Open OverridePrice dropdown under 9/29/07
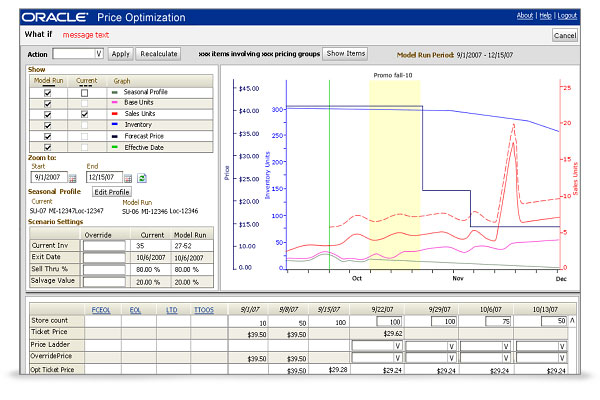600x400 pixels. [431, 358]
